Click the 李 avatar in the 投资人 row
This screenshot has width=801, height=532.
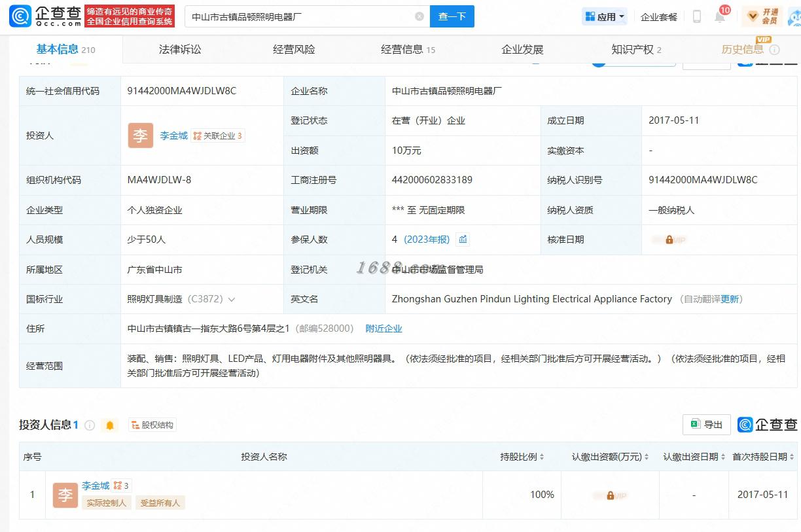[x=141, y=135]
